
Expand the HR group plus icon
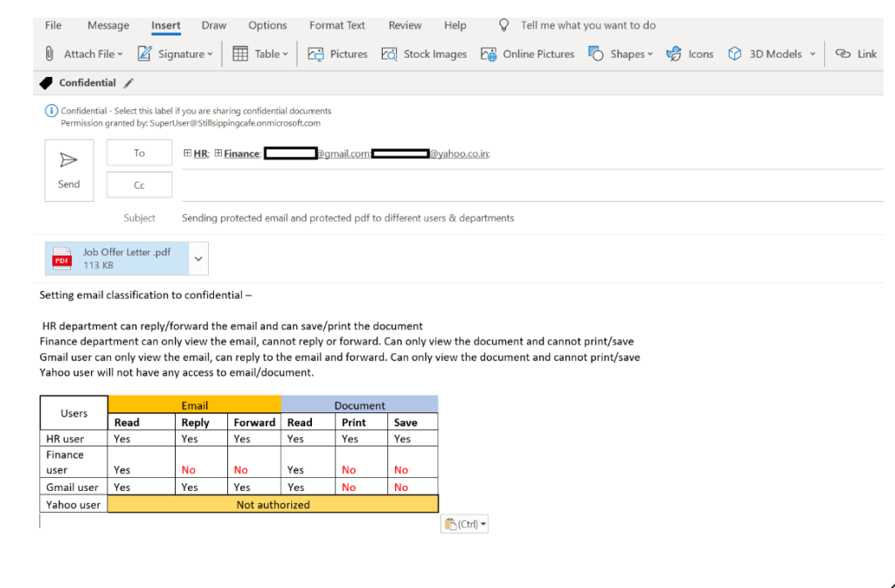click(187, 153)
